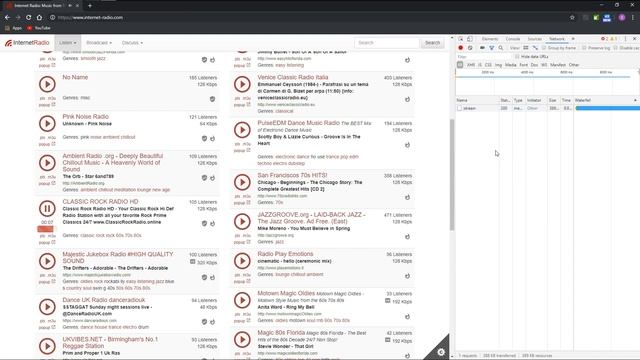Check Hide data URLs option

(517, 56)
